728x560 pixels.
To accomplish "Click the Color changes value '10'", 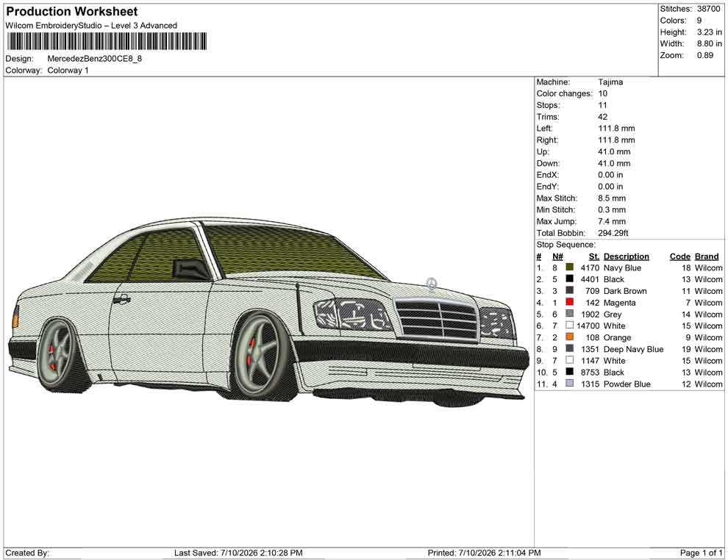I will pyautogui.click(x=603, y=94).
